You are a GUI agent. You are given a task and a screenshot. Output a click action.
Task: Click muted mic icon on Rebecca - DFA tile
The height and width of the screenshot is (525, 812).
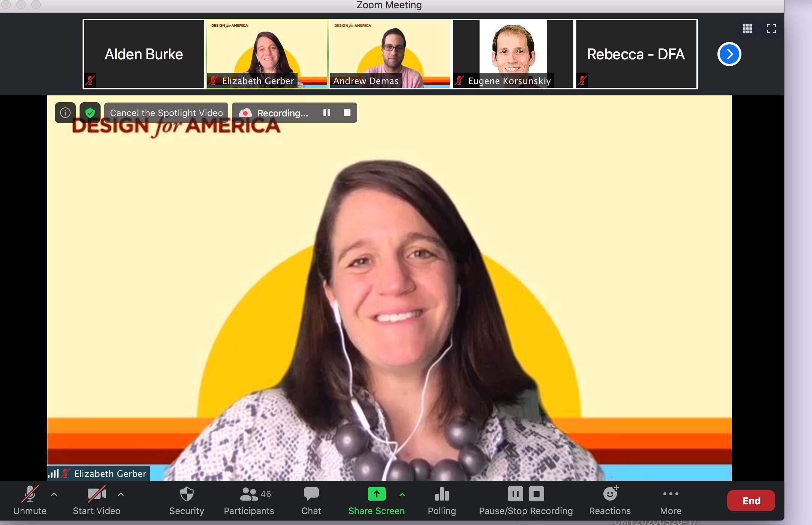click(582, 80)
